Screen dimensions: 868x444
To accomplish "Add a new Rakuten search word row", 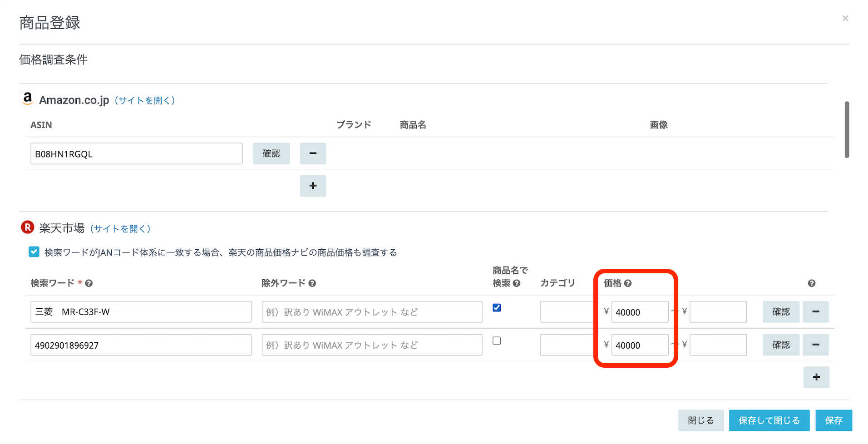I will coord(816,377).
